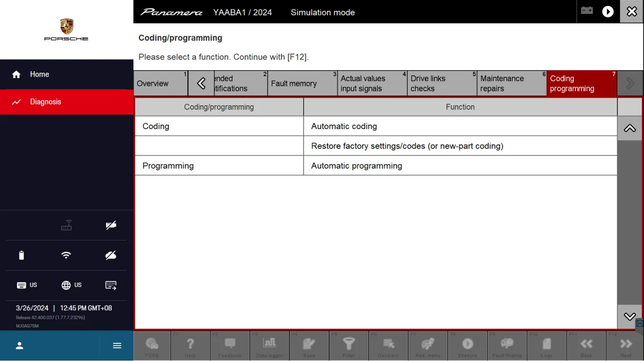Click the battery status icon in sidebar
Screen dimensions: 644x361
(x=21, y=255)
